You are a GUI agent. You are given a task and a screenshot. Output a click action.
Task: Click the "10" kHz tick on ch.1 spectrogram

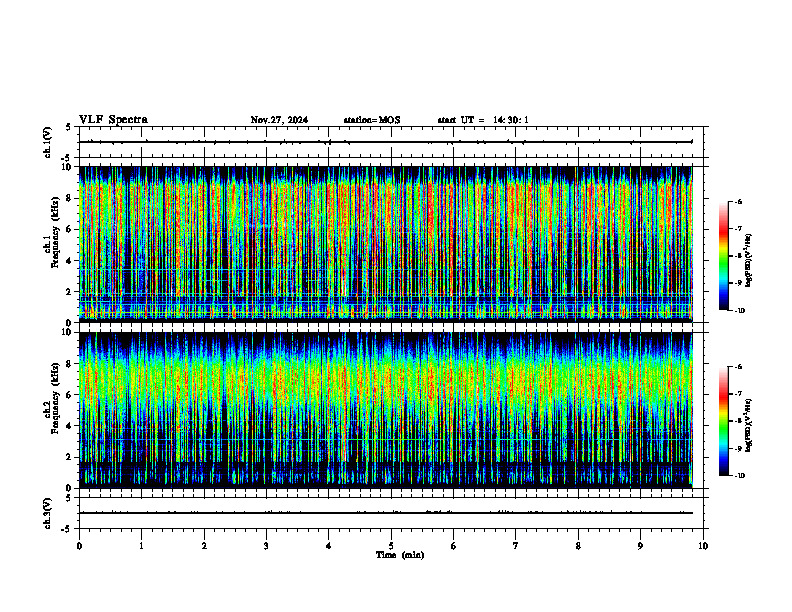tap(69, 167)
